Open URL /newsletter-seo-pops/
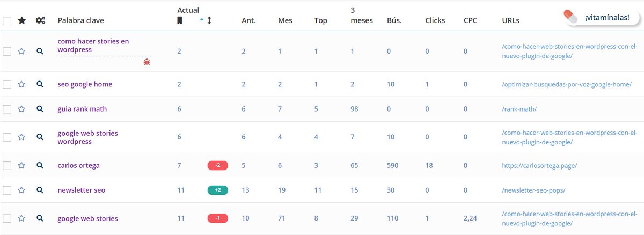Image resolution: width=644 pixels, height=235 pixels. pos(533,190)
